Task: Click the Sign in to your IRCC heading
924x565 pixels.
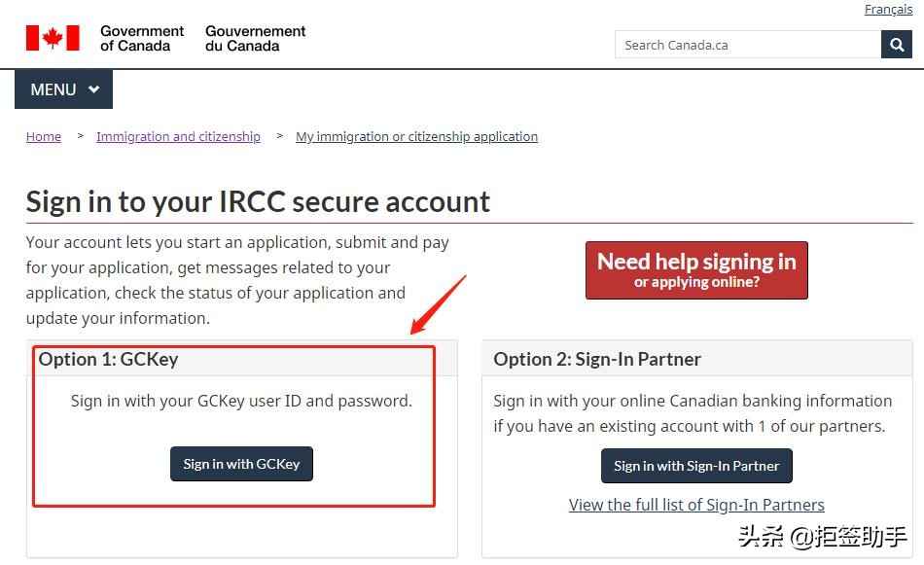Action: [x=258, y=201]
